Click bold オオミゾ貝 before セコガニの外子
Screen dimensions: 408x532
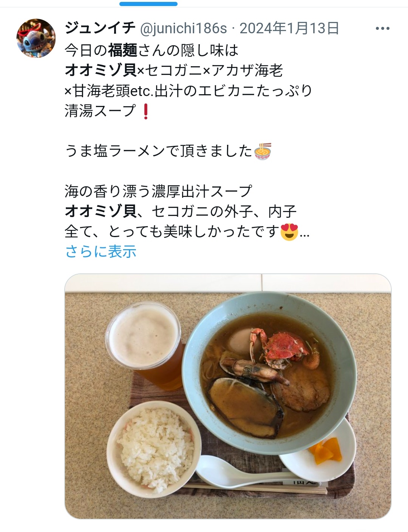click(101, 211)
